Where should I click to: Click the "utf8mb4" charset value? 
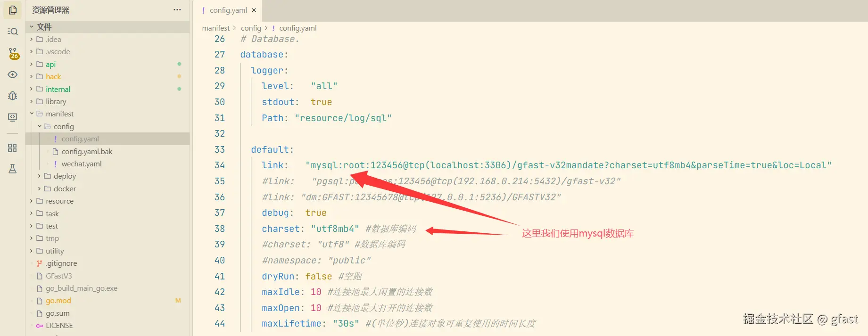click(335, 229)
